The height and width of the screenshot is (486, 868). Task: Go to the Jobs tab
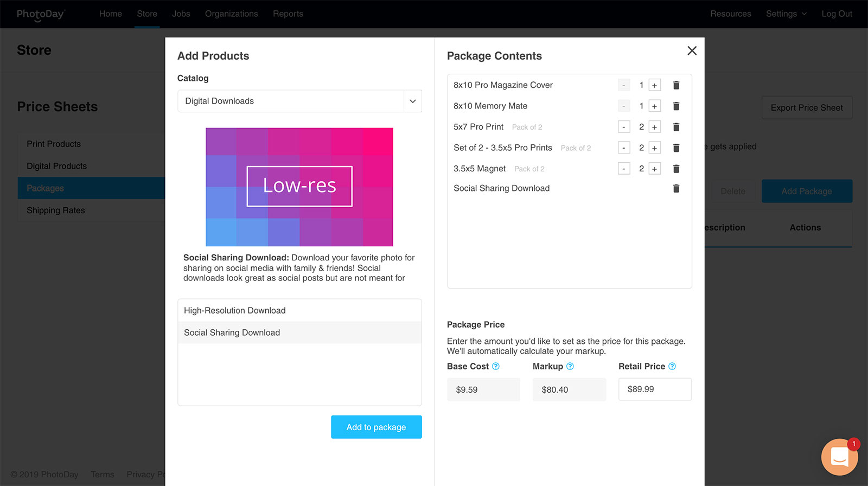(181, 14)
